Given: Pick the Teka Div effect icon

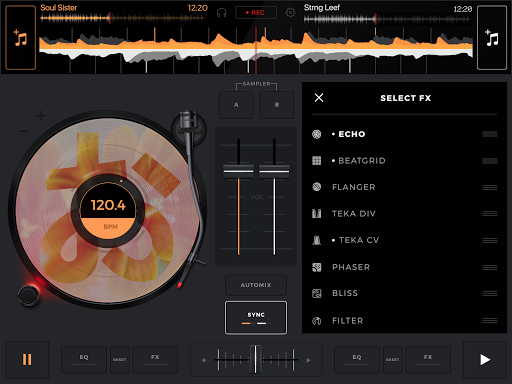Looking at the screenshot, I should (316, 213).
